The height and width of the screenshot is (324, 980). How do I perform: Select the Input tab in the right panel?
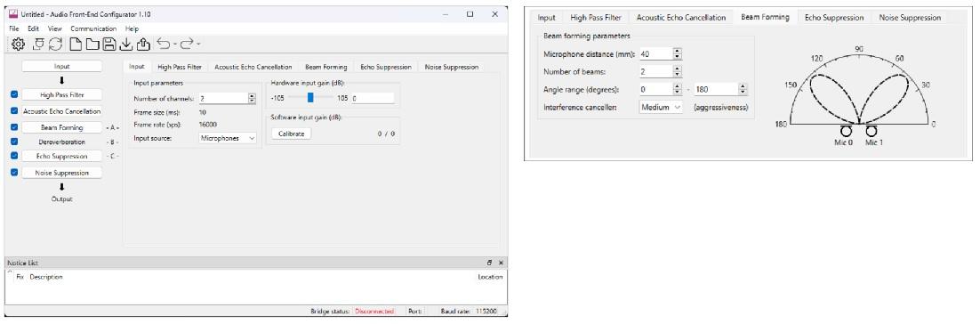(546, 18)
